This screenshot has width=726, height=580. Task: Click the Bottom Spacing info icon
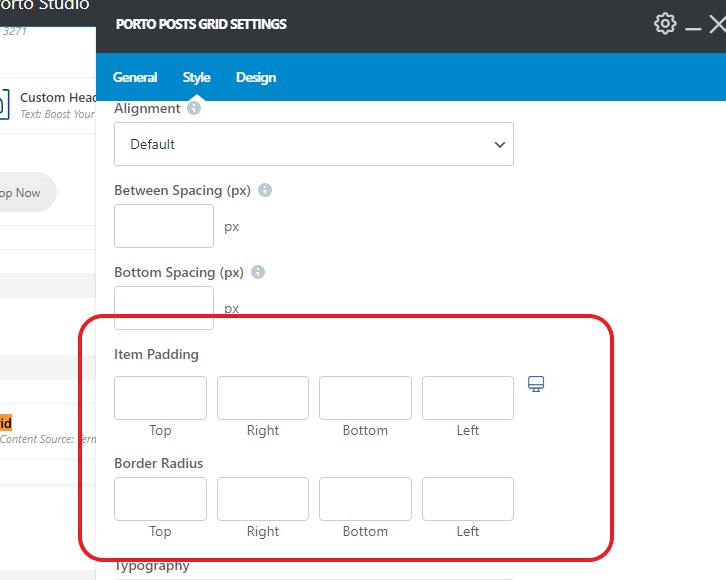coord(258,272)
